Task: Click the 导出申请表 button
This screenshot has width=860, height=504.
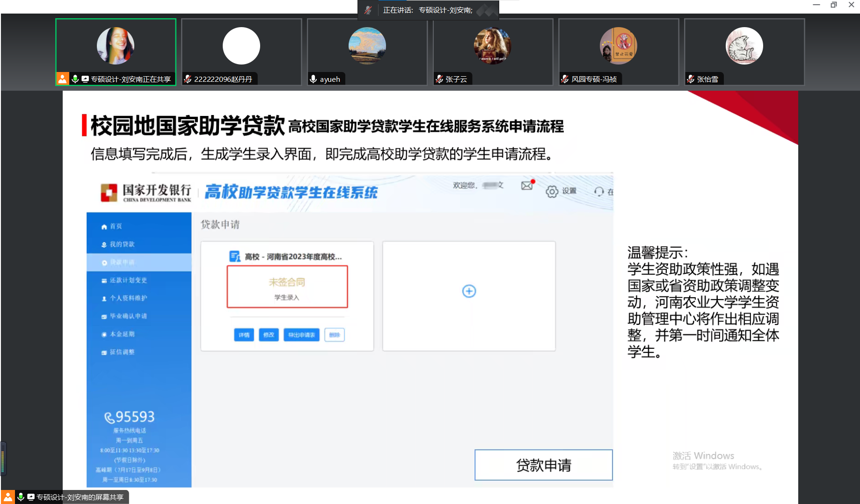Action: pyautogui.click(x=301, y=335)
